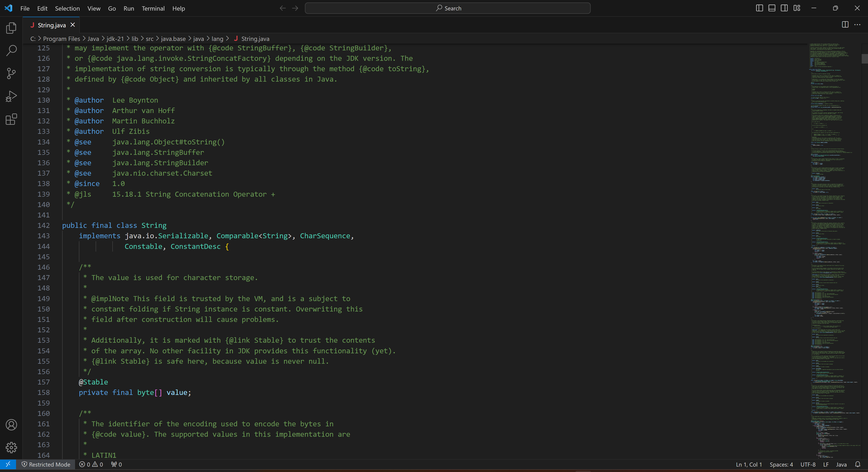
Task: Go back with navigation arrow
Action: [x=282, y=8]
